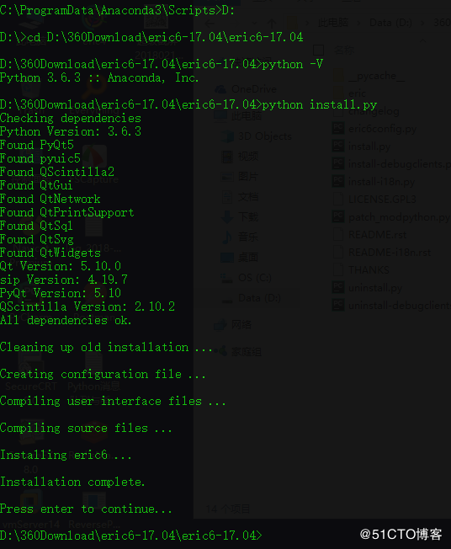Click the THANKS file entry
Image resolution: width=451 pixels, height=549 pixels.
[369, 270]
